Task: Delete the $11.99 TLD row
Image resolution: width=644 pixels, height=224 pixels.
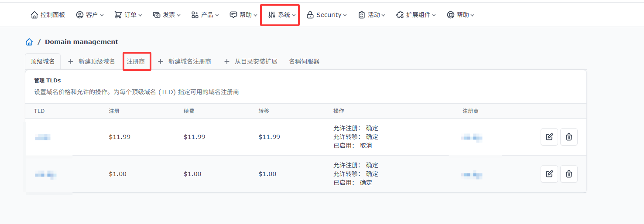Action: pos(569,137)
